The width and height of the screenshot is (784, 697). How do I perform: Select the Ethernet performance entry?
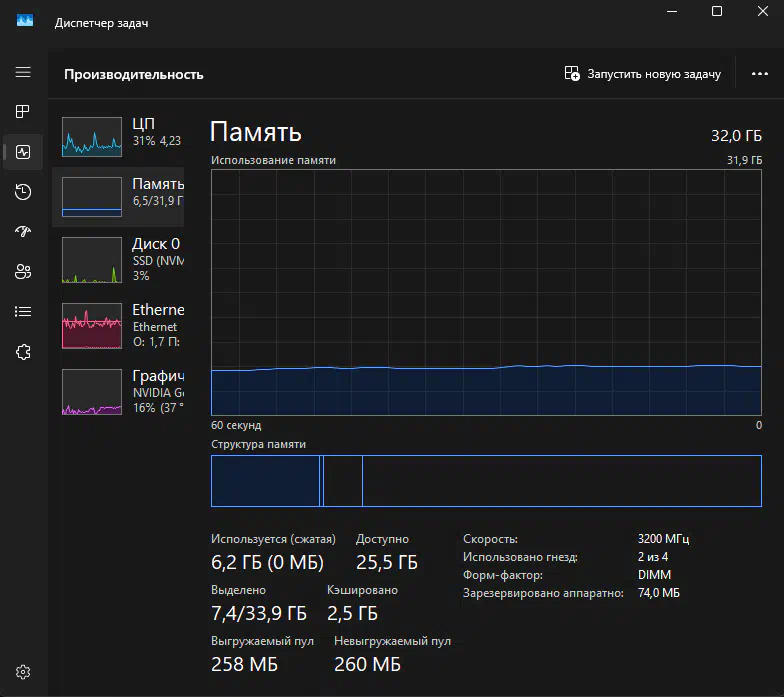click(x=118, y=326)
